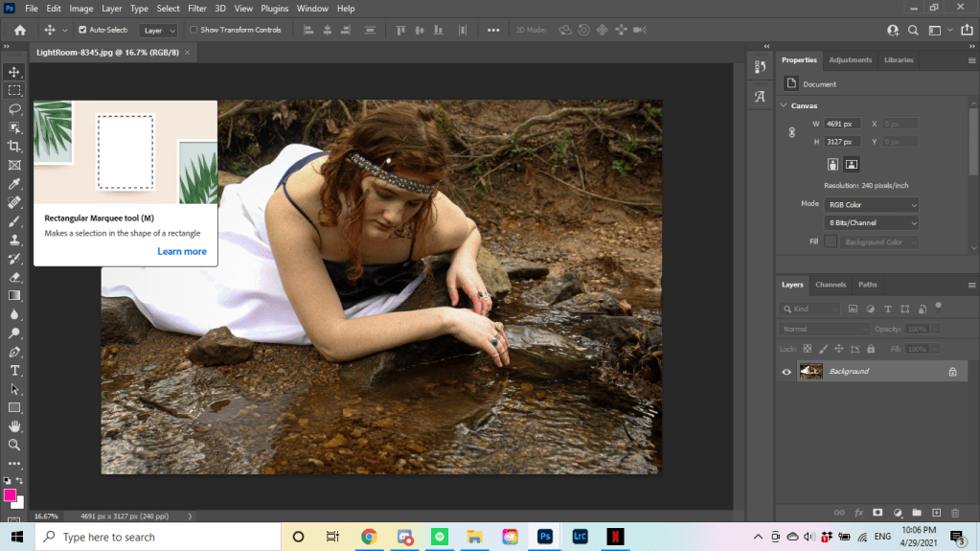This screenshot has height=551, width=980.
Task: Set canvas to landscape orientation
Action: tap(851, 165)
